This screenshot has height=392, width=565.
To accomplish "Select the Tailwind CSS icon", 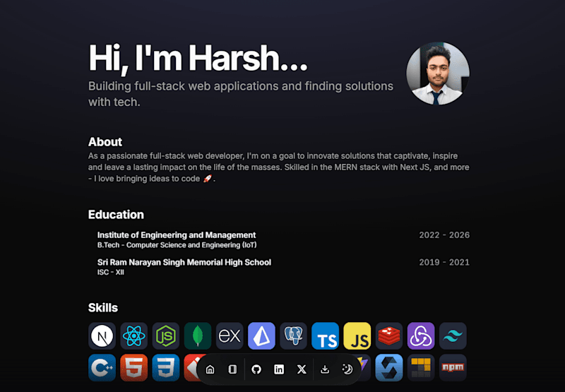I will click(x=453, y=335).
